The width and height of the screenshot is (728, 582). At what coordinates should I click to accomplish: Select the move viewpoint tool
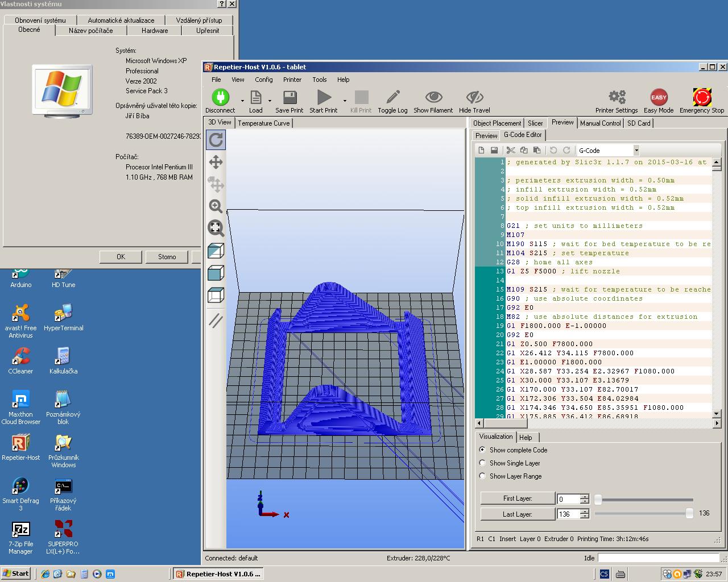pos(216,163)
